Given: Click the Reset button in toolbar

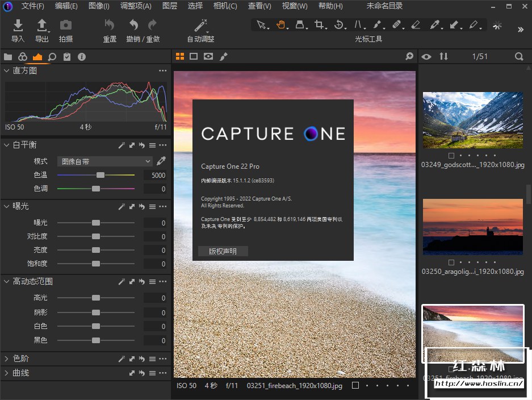Looking at the screenshot, I should 110,26.
